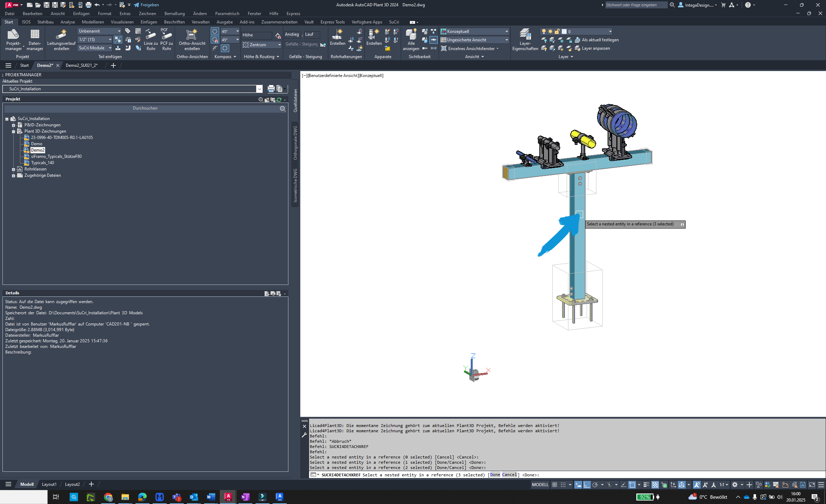Click the Höhe elevation input field
The image size is (826, 504).
[257, 35]
